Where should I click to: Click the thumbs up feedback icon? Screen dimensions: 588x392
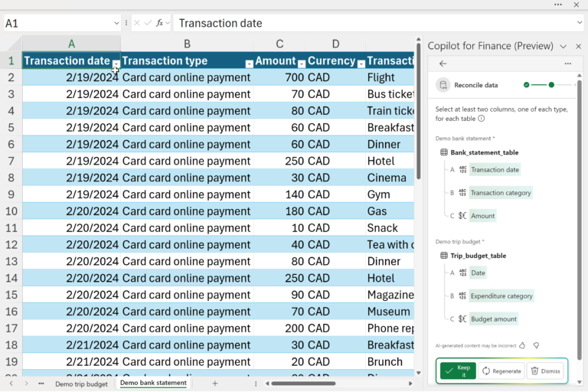coord(522,346)
